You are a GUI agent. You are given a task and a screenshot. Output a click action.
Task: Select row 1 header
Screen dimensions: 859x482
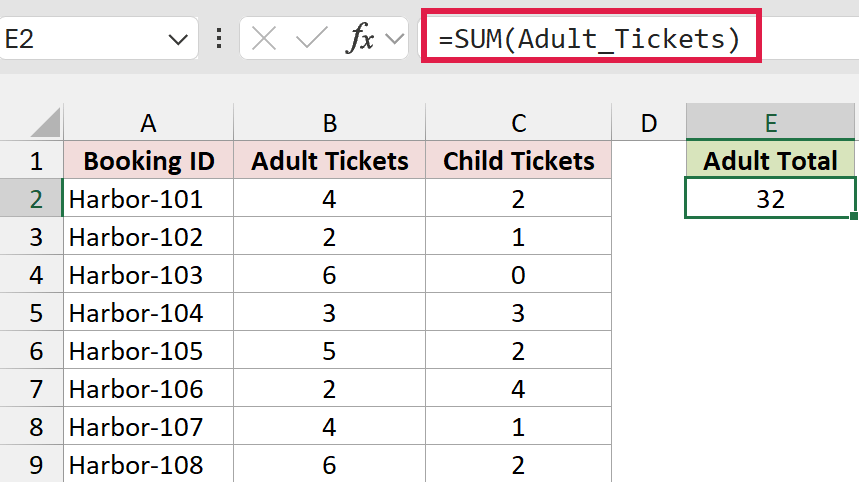click(x=32, y=160)
